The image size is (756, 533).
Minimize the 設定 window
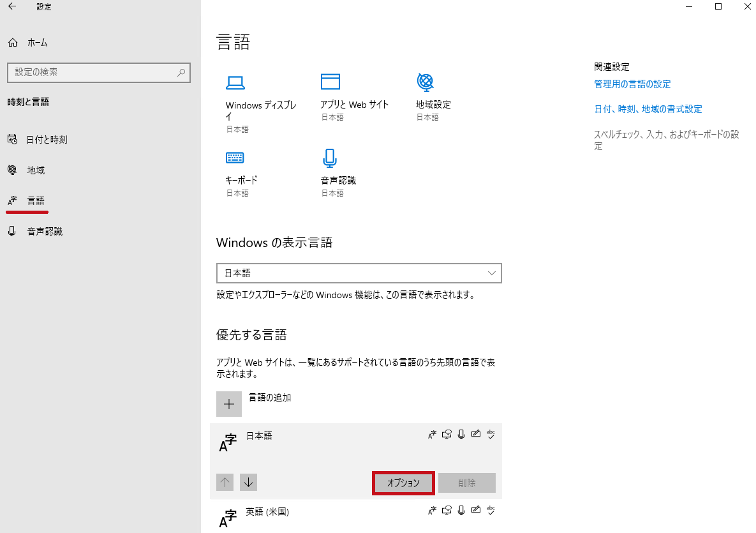pyautogui.click(x=689, y=6)
